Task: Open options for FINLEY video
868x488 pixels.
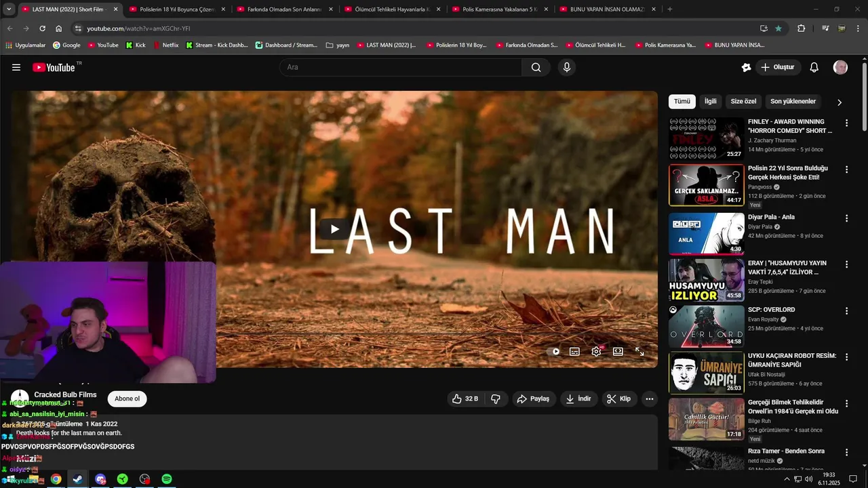Action: [x=846, y=123]
